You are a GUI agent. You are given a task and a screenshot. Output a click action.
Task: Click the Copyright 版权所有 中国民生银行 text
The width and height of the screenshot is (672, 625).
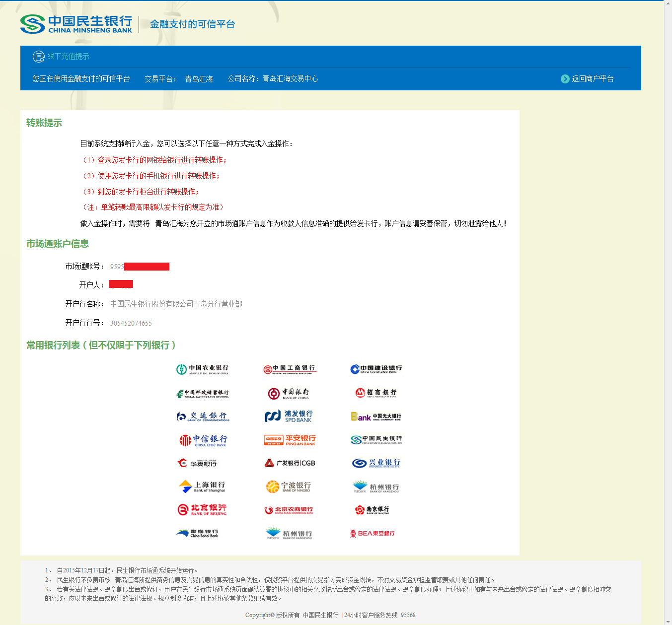coord(292,615)
